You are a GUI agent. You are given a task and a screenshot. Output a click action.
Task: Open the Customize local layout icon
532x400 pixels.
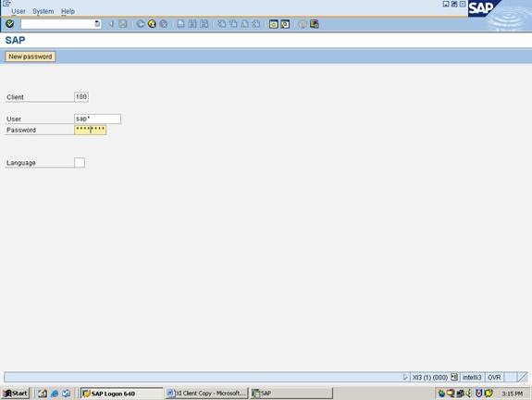click(315, 24)
